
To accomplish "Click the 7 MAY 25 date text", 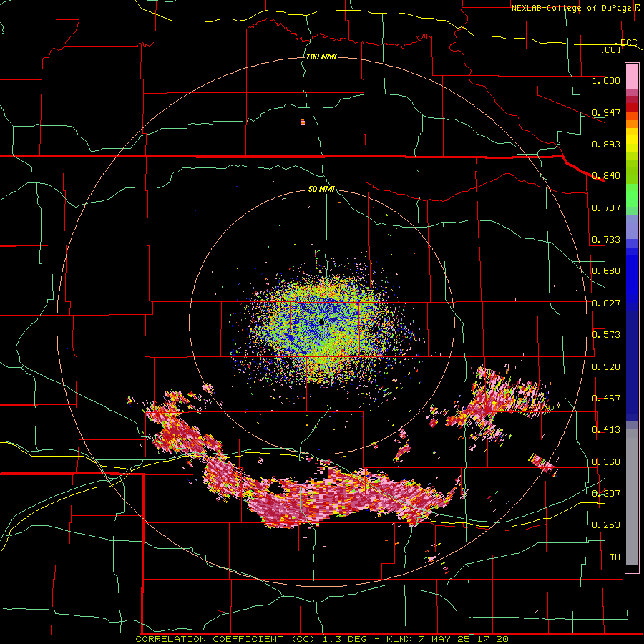I will (446, 639).
